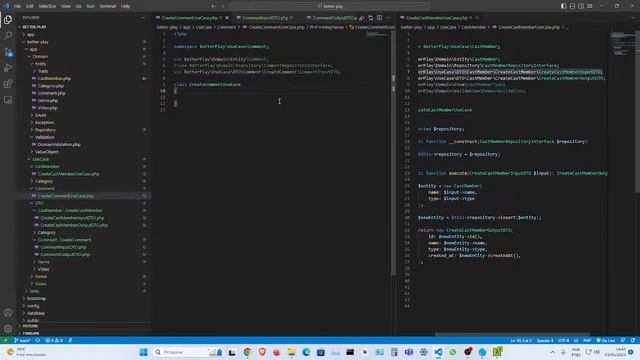
Task: Open the Manage gear icon
Action: point(8,328)
